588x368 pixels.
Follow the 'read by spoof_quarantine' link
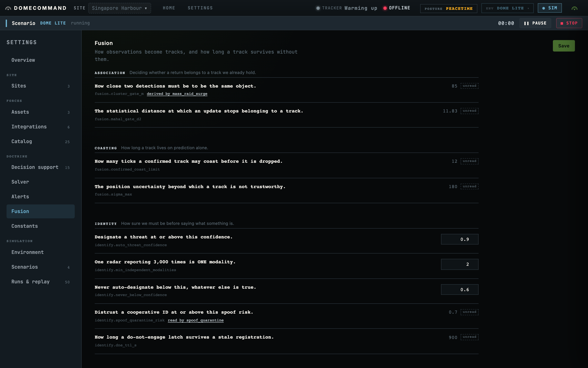pyautogui.click(x=196, y=320)
